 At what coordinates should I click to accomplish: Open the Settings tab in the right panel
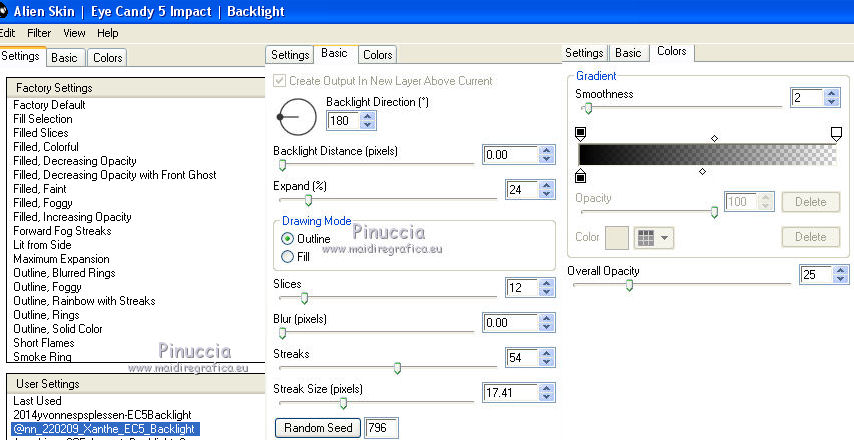[x=584, y=53]
